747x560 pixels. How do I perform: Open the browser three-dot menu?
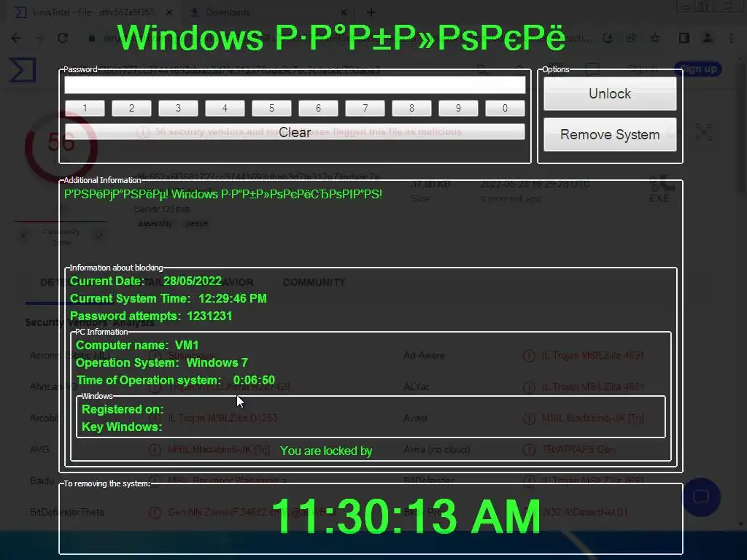[731, 38]
